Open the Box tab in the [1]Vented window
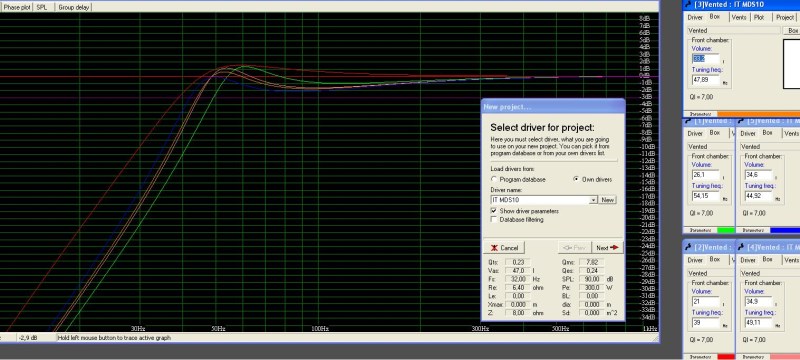This screenshot has height=360, width=800. 715,133
